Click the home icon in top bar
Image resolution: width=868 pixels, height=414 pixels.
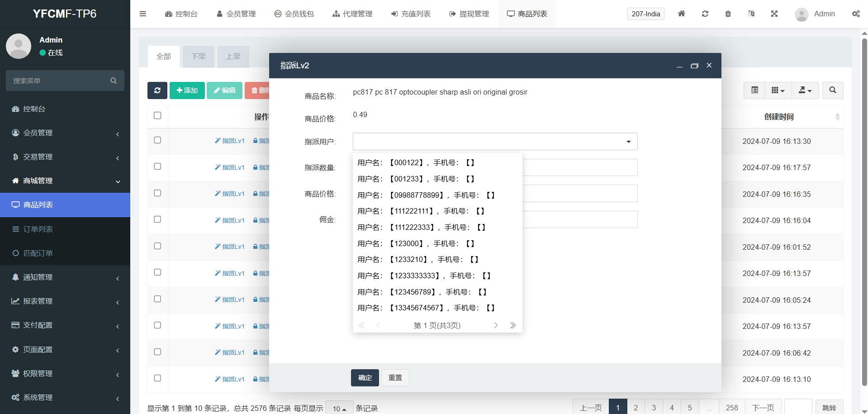pos(681,14)
